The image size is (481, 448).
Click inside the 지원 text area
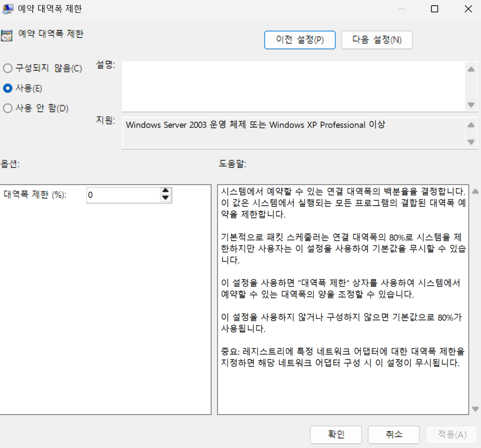point(285,133)
